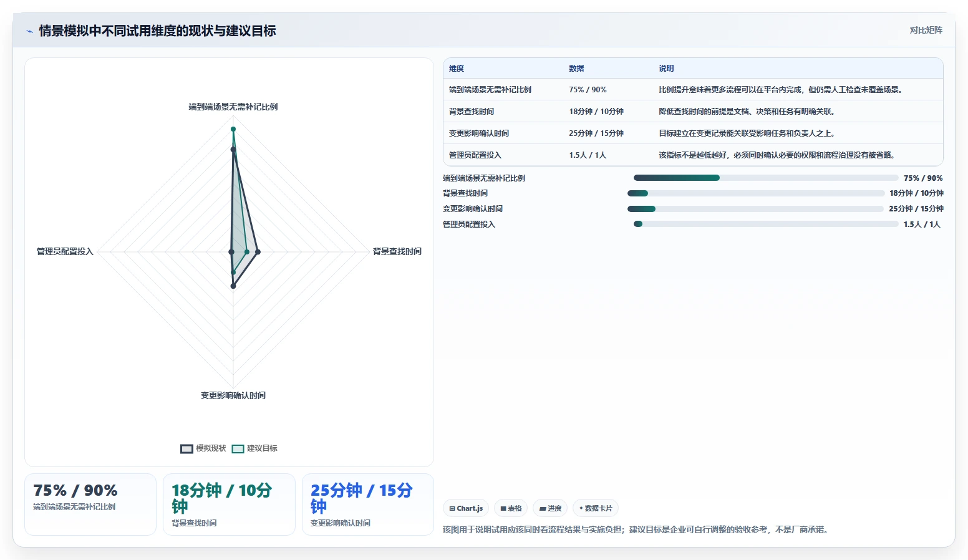The width and height of the screenshot is (968, 560).
Task: Click the 数据 column header
Action: tap(576, 69)
